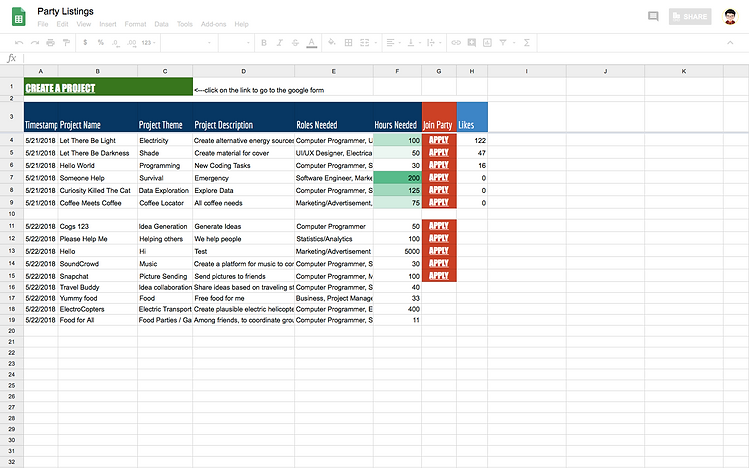Decrease decimal places
The height and width of the screenshot is (468, 749).
[x=116, y=43]
